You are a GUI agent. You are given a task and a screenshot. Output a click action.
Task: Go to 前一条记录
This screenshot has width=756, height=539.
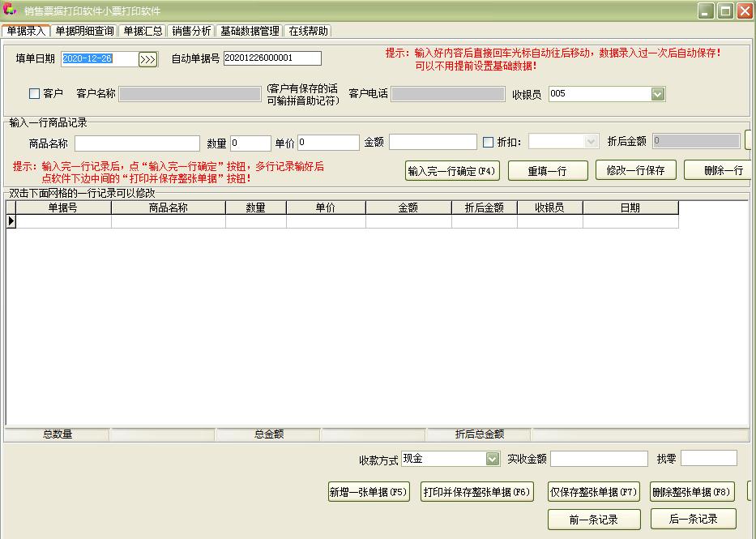coord(594,520)
